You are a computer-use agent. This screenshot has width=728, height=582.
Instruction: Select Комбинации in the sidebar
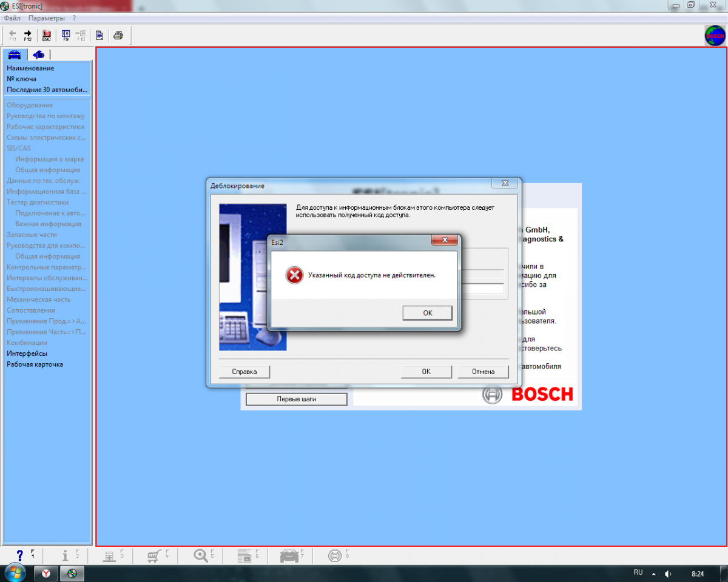[x=27, y=343]
